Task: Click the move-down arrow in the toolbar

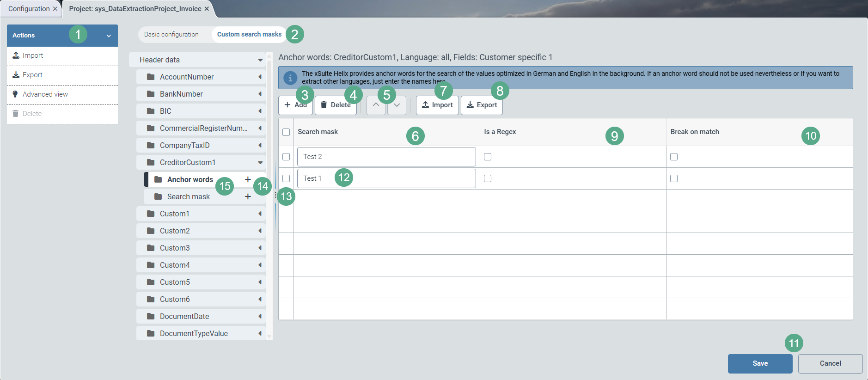Action: 397,105
